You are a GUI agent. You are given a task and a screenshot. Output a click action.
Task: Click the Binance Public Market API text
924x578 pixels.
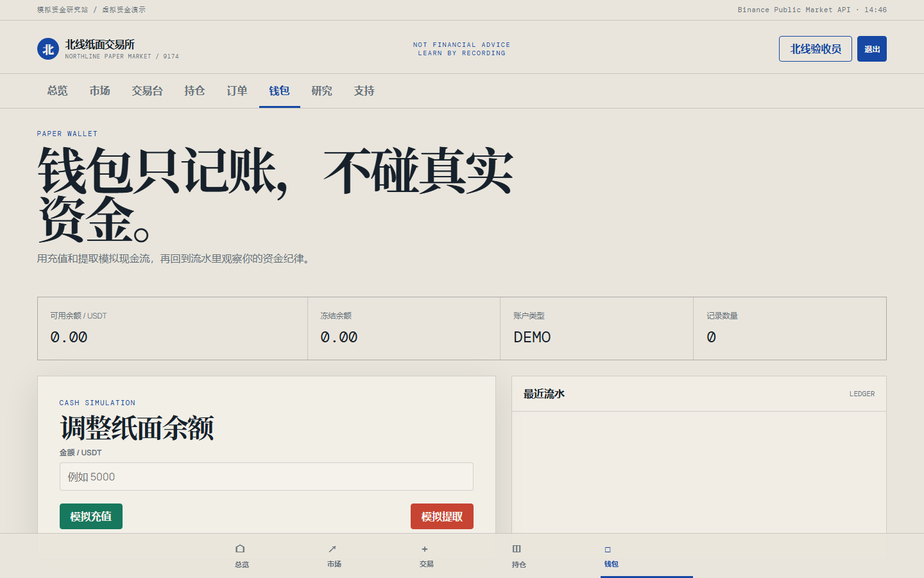(x=794, y=10)
